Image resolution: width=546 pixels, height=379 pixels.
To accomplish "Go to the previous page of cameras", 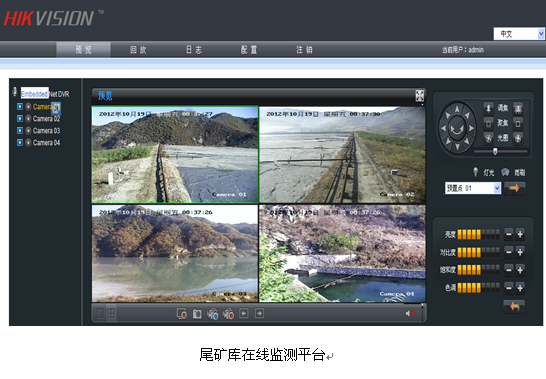I will click(x=244, y=314).
